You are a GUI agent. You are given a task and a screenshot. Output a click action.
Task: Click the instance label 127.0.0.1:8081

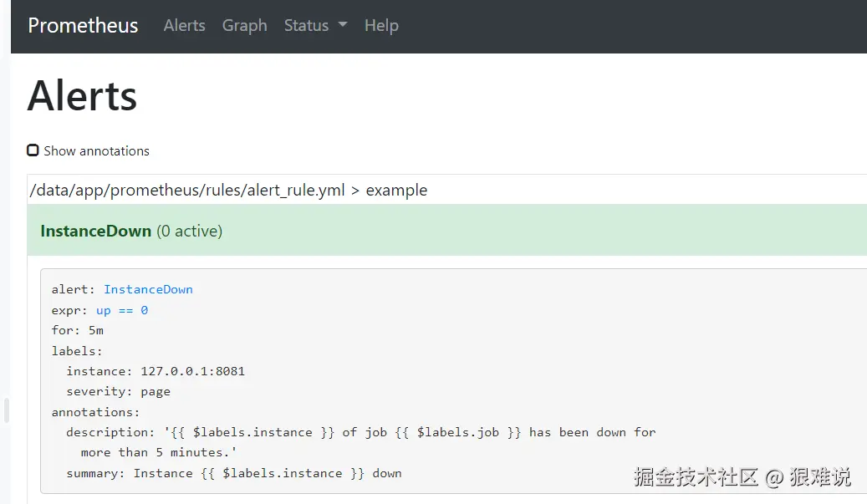click(x=192, y=371)
